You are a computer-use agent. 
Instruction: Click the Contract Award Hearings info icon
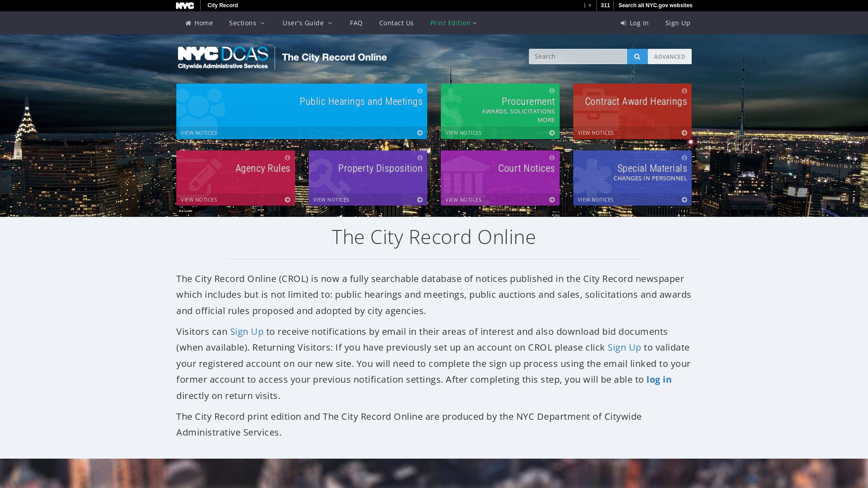tap(684, 90)
